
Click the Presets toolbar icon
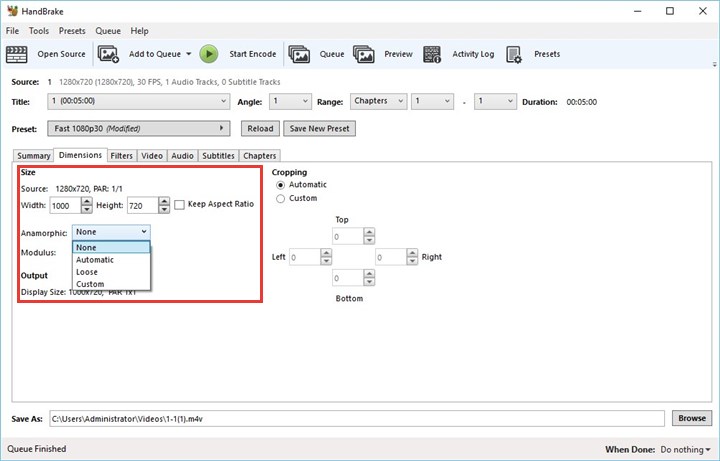point(515,54)
